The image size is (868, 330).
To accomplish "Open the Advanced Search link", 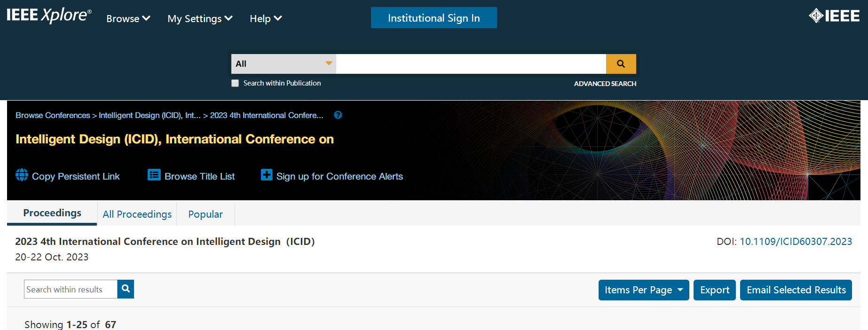I will point(605,84).
